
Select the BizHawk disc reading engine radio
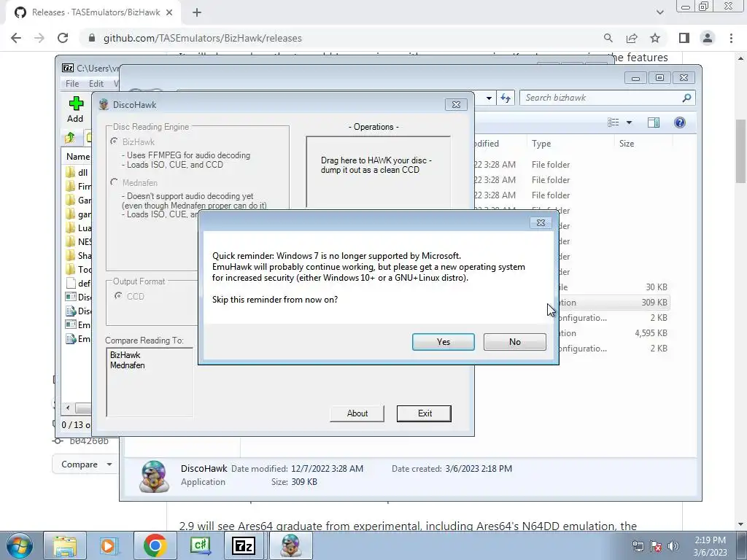115,141
